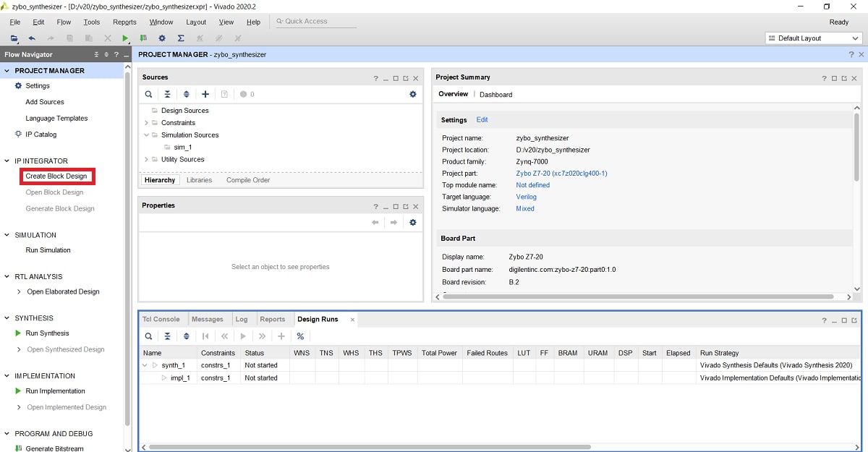Collapse the RTL ANALYSIS section
868x452 pixels.
pyautogui.click(x=7, y=276)
